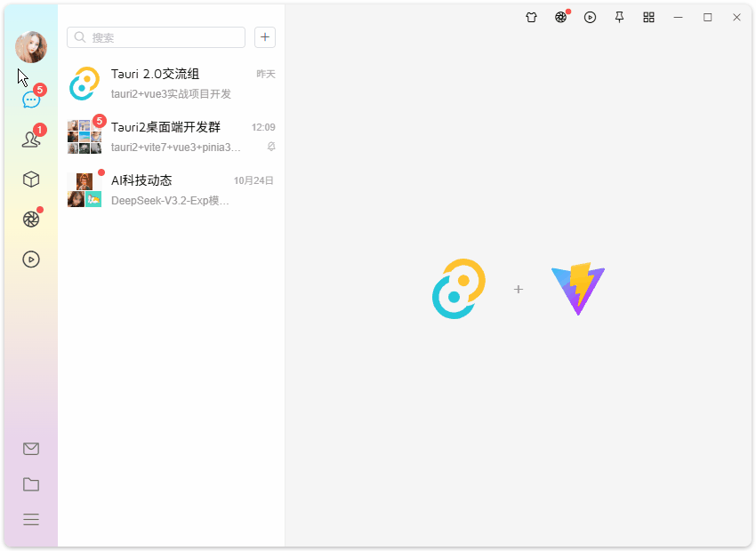
Task: Minimize the window
Action: (679, 18)
